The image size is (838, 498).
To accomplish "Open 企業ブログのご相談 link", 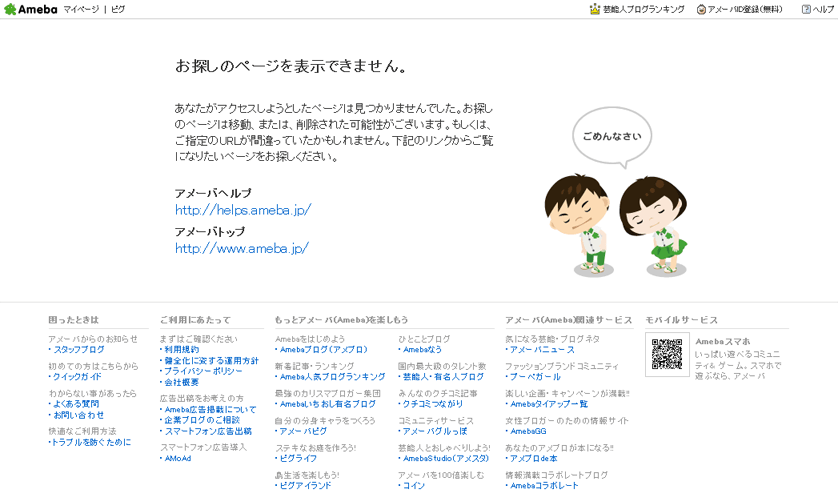I will (202, 421).
